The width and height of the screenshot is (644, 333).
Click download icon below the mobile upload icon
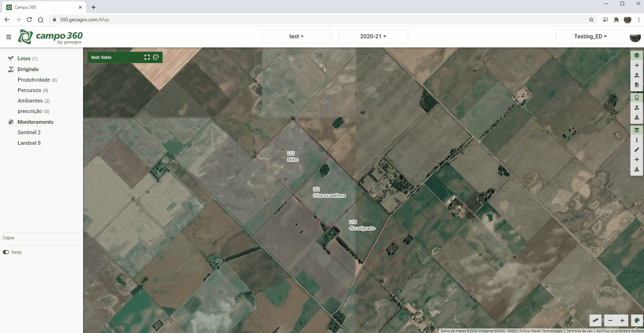point(637,117)
